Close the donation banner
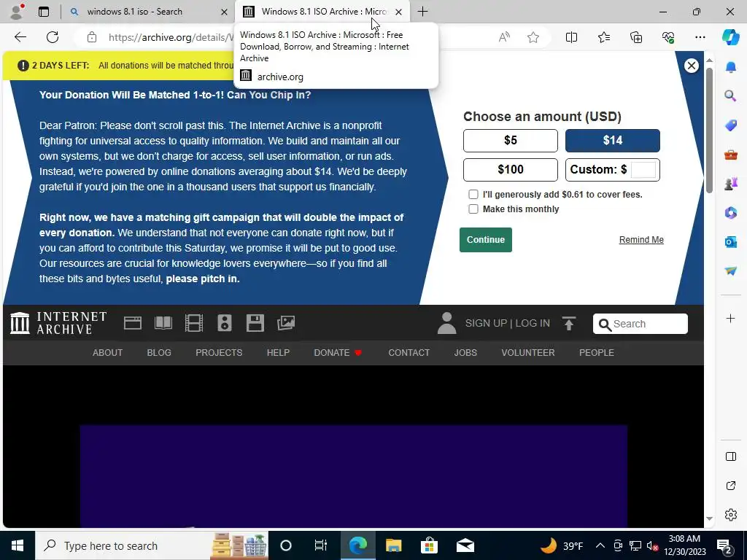The width and height of the screenshot is (747, 560). click(692, 66)
